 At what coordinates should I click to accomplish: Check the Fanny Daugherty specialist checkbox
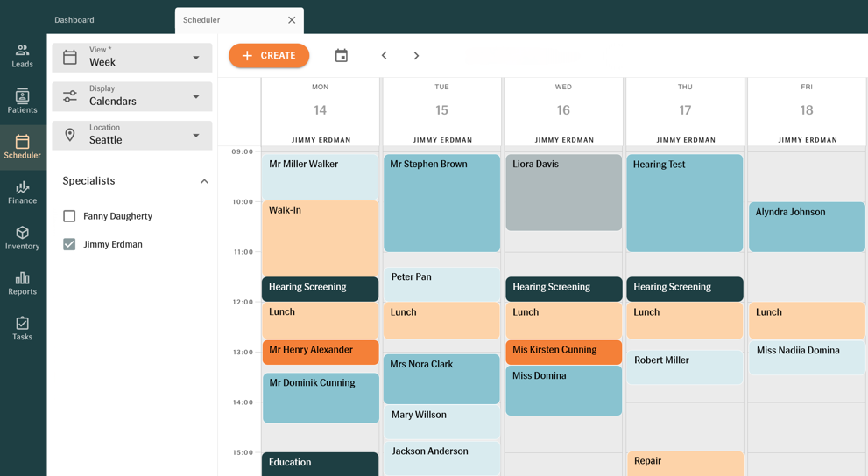click(69, 216)
